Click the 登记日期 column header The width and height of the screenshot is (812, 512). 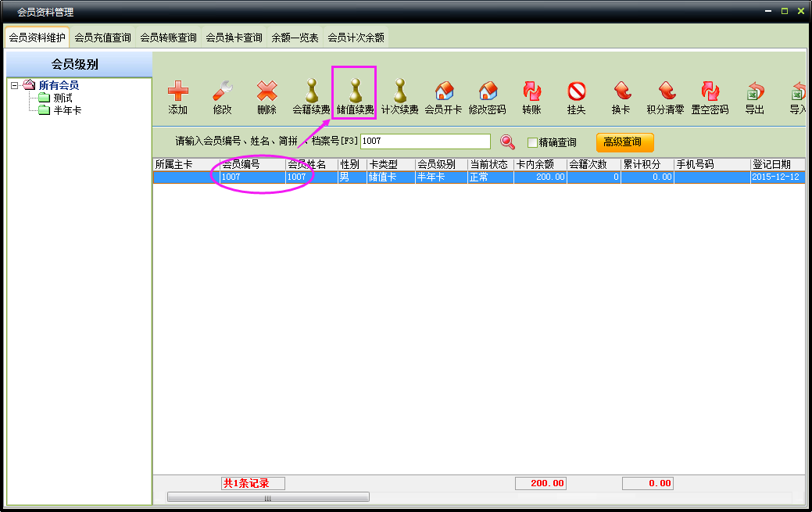[x=778, y=164]
